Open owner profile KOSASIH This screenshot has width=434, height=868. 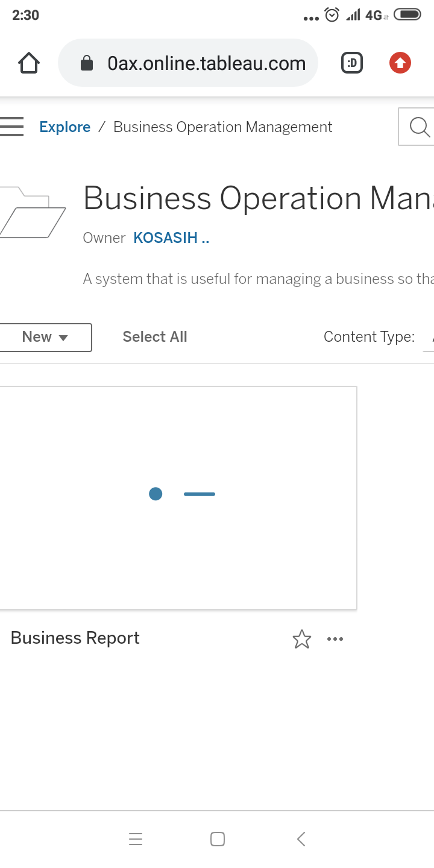point(171,237)
